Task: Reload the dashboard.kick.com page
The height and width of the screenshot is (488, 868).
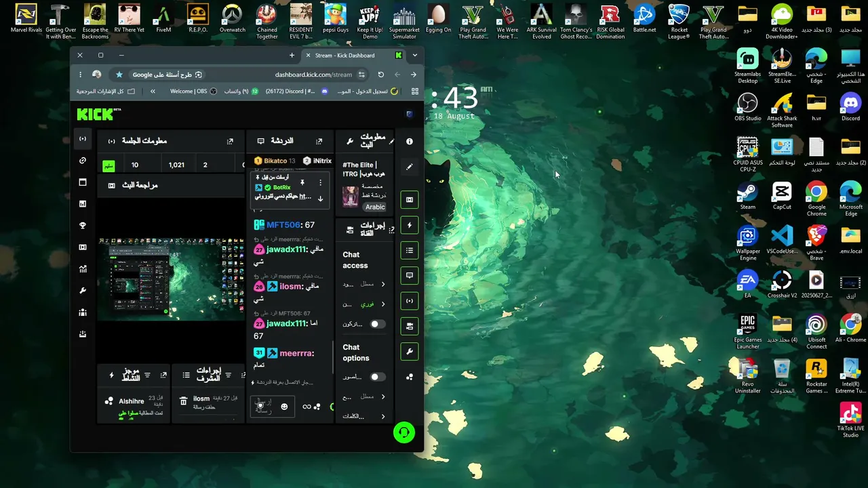Action: [x=381, y=75]
